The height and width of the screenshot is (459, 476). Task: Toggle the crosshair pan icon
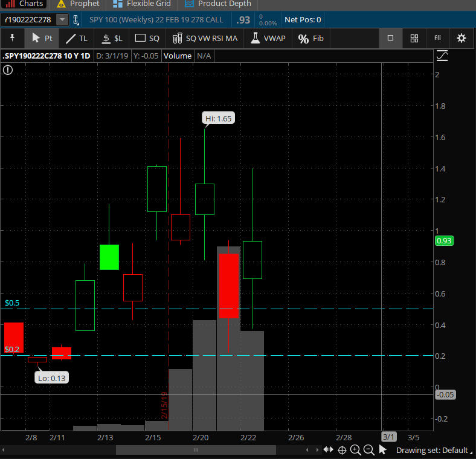click(342, 450)
